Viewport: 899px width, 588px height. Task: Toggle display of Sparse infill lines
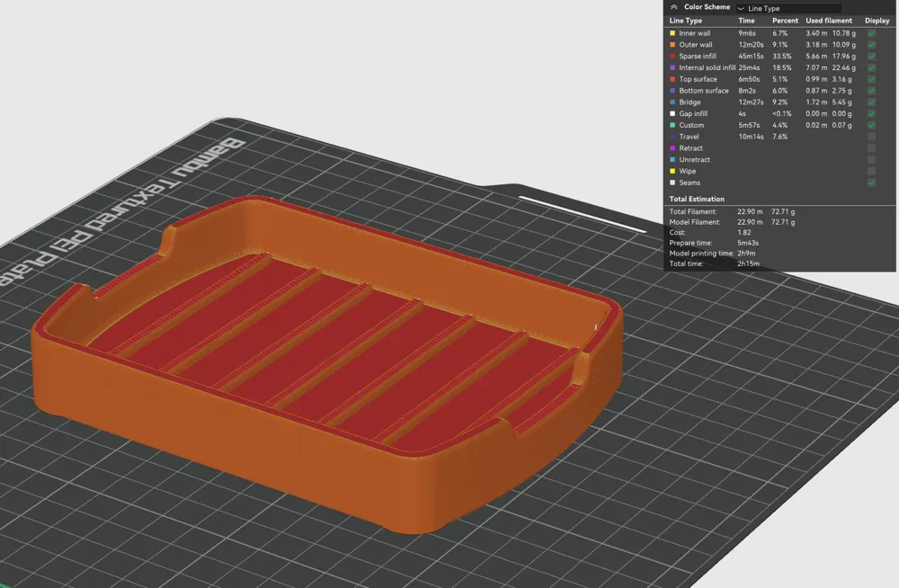871,57
